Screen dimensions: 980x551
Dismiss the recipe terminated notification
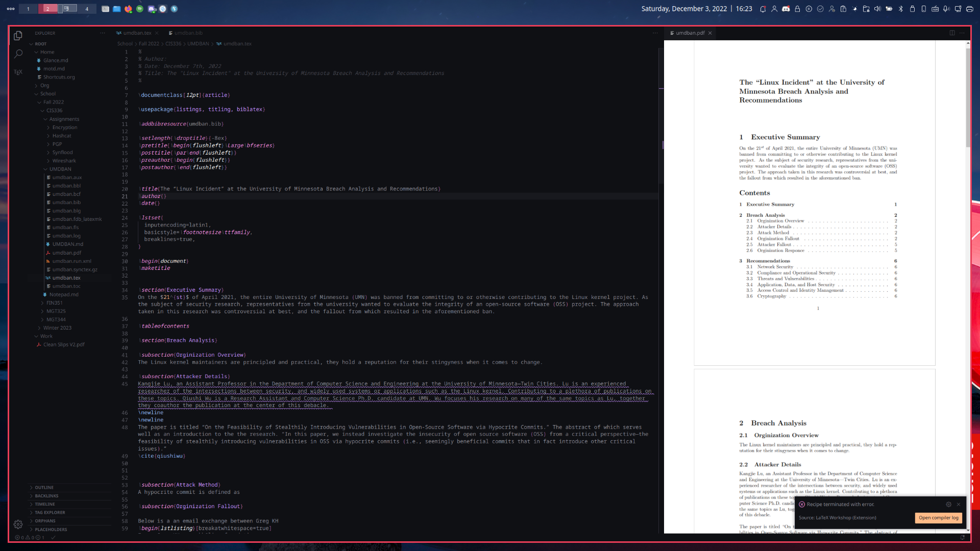tap(959, 504)
